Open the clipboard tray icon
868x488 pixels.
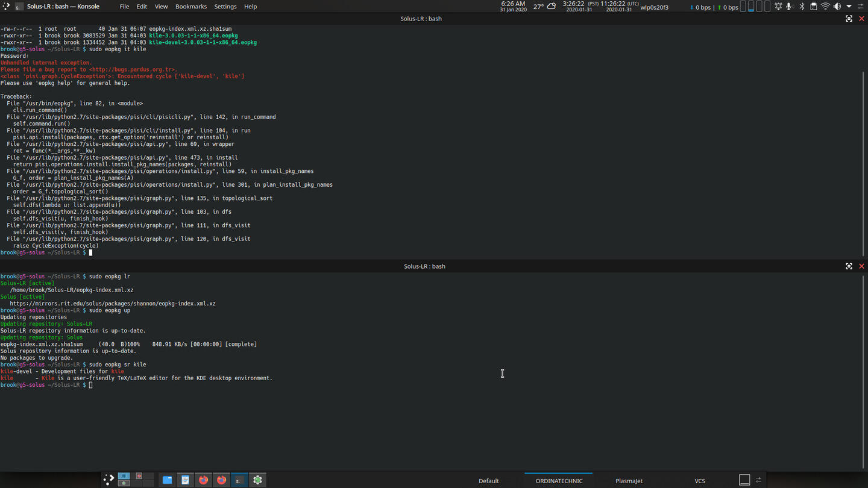coord(813,7)
